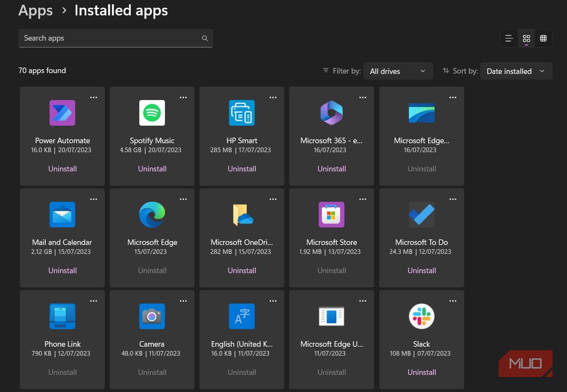Switch to table view layout
This screenshot has width=567, height=392.
(x=543, y=38)
